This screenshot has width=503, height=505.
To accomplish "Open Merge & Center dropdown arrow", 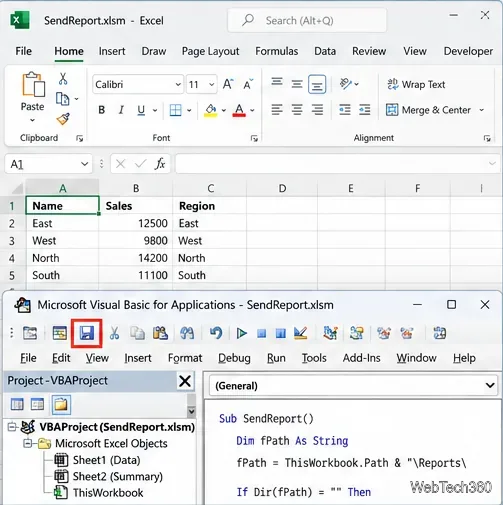I will [x=482, y=110].
